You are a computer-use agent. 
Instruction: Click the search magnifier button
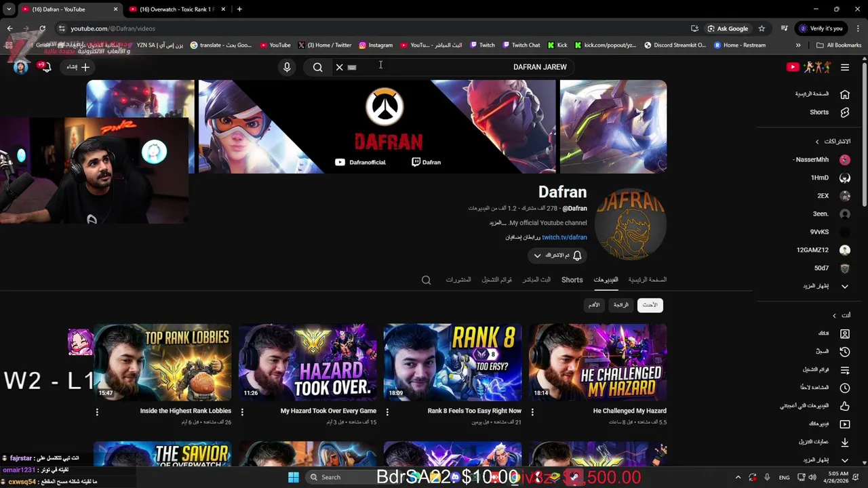(x=317, y=67)
